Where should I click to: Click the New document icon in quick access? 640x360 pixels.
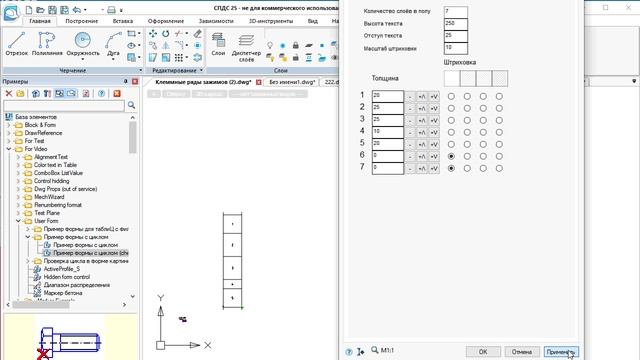29,9
